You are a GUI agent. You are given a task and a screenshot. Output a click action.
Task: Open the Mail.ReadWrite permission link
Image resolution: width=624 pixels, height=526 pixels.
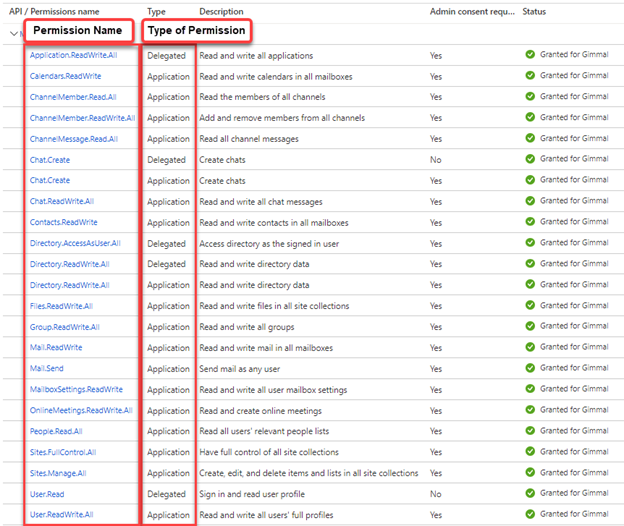56,348
